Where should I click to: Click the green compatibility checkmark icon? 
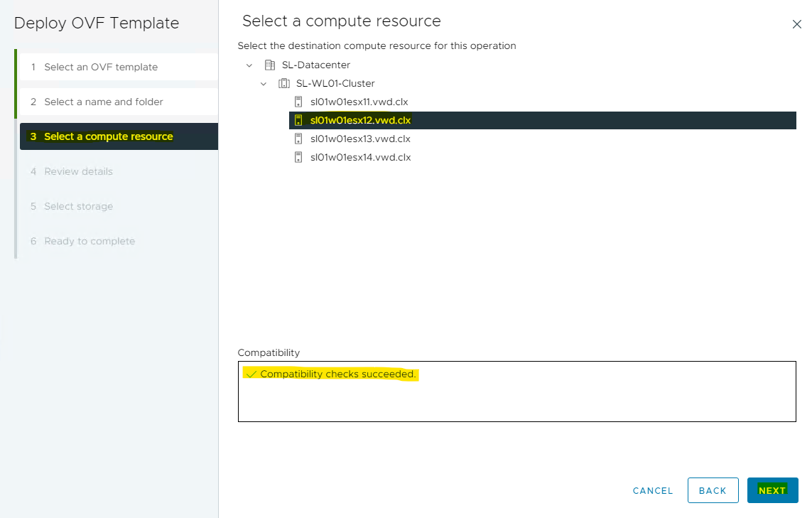click(x=250, y=374)
